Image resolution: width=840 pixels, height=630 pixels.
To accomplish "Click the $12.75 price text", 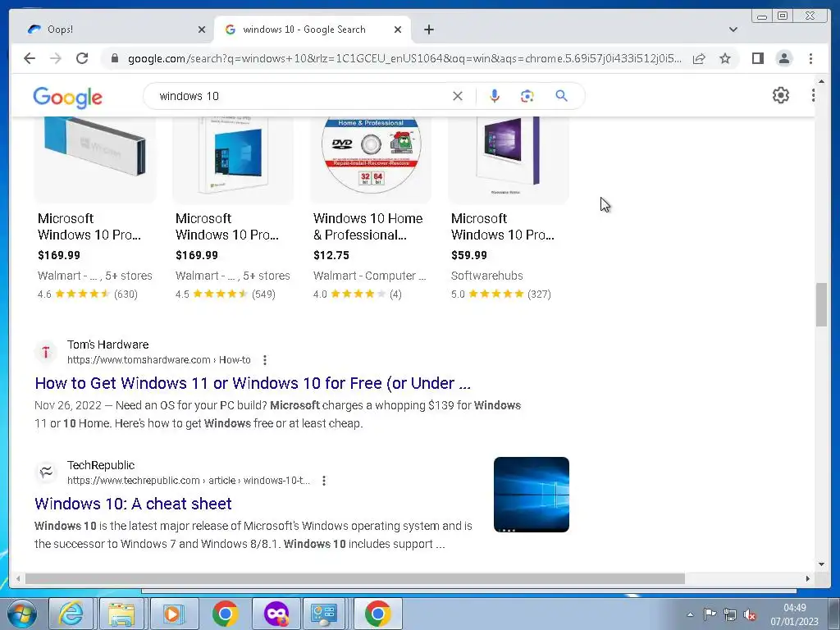I will [x=331, y=256].
